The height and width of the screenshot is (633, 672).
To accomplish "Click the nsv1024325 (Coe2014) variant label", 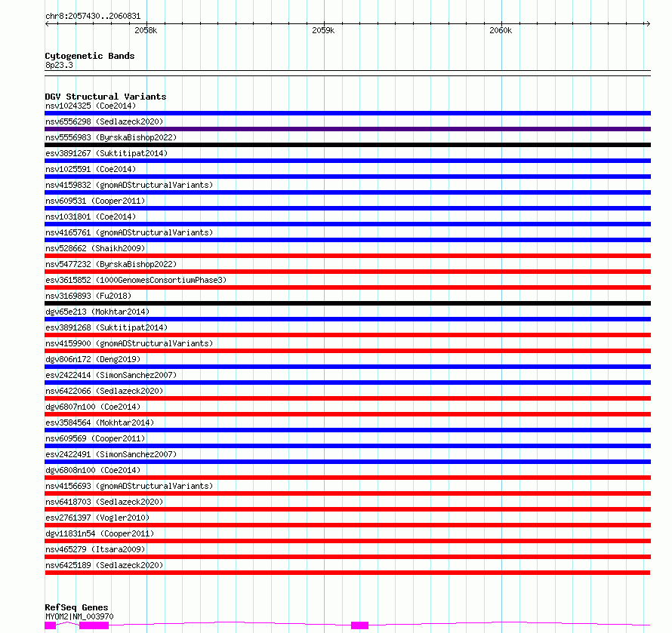I will tap(91, 106).
